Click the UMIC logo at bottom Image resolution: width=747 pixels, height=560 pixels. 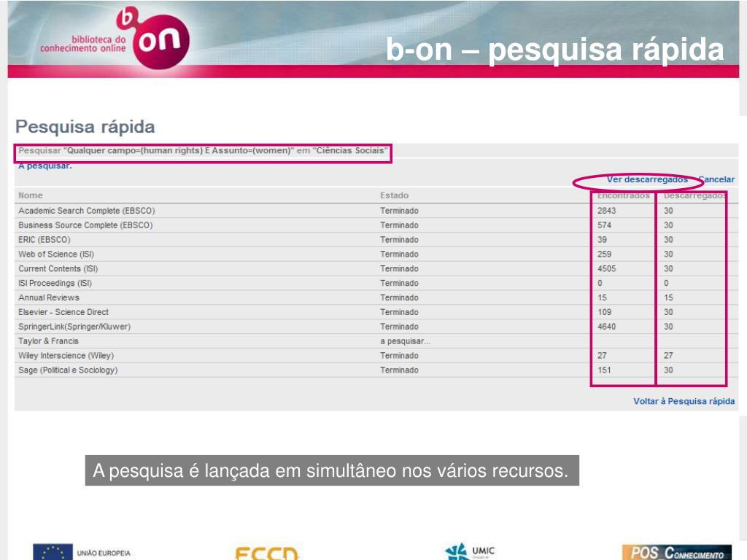pyautogui.click(x=471, y=552)
